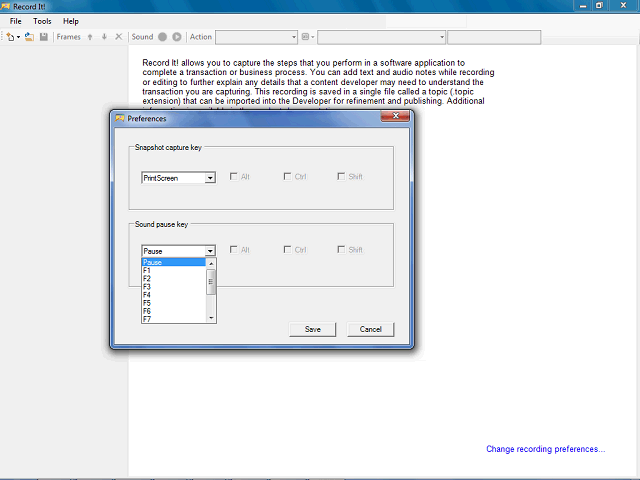This screenshot has width=640, height=480.
Task: Click the move frame down arrow
Action: (104, 37)
